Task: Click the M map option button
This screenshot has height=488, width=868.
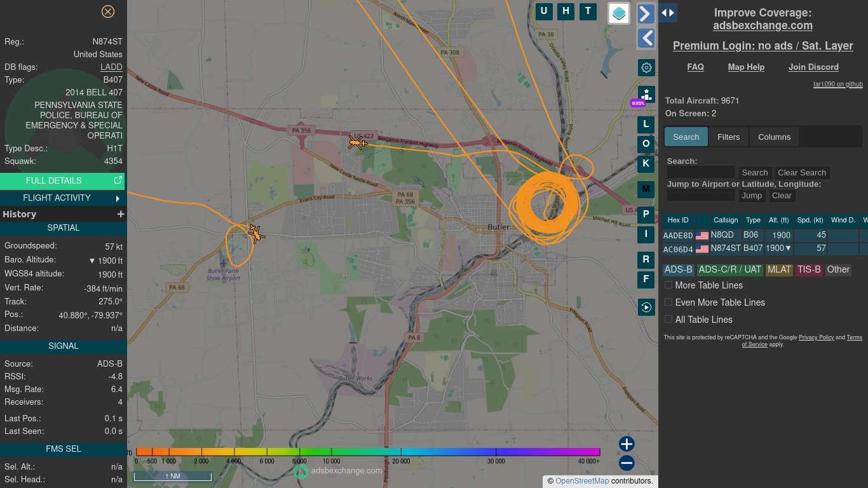Action: point(646,189)
